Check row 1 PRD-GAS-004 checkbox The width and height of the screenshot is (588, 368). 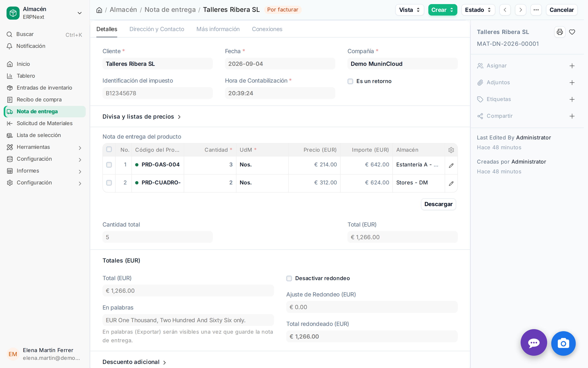click(109, 165)
